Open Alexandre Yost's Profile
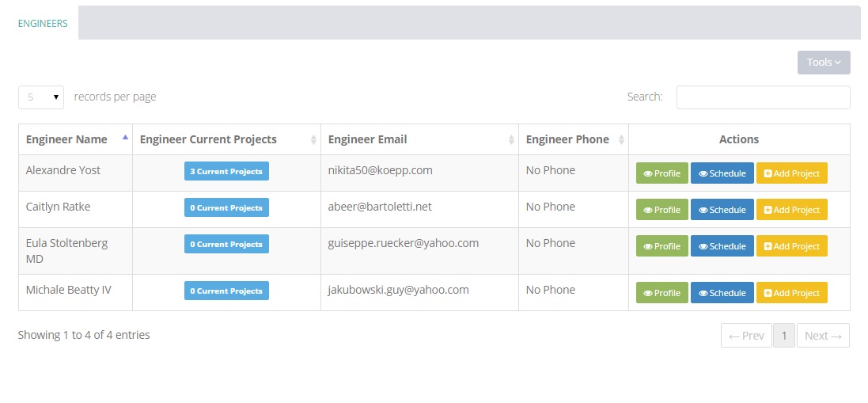This screenshot has width=868, height=403. (661, 173)
